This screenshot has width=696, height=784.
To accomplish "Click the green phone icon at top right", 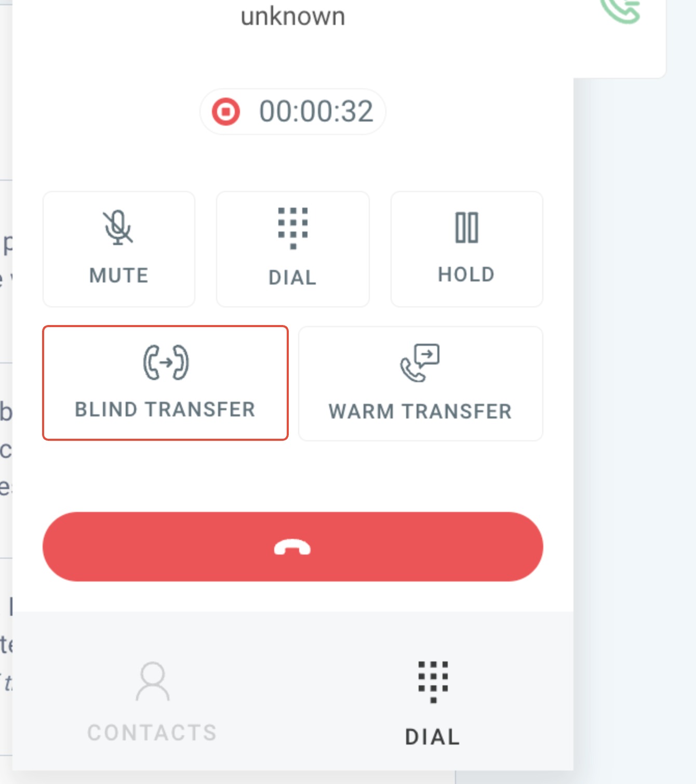I will pos(620,10).
